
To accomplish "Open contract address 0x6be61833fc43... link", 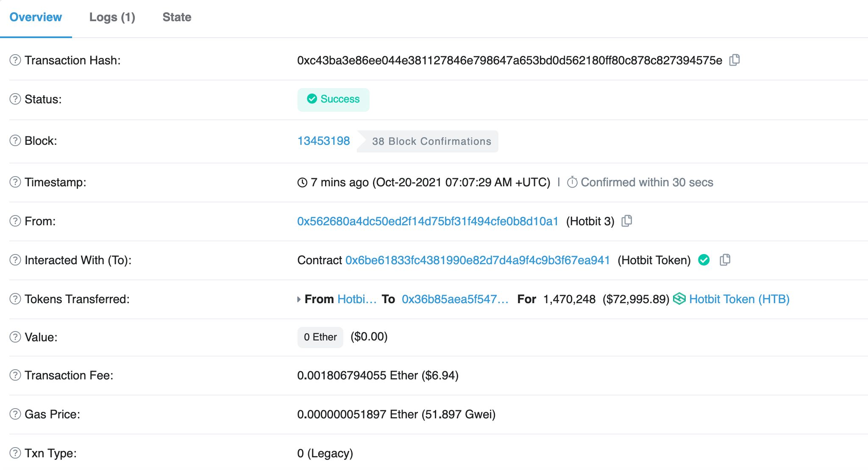I will 477,260.
